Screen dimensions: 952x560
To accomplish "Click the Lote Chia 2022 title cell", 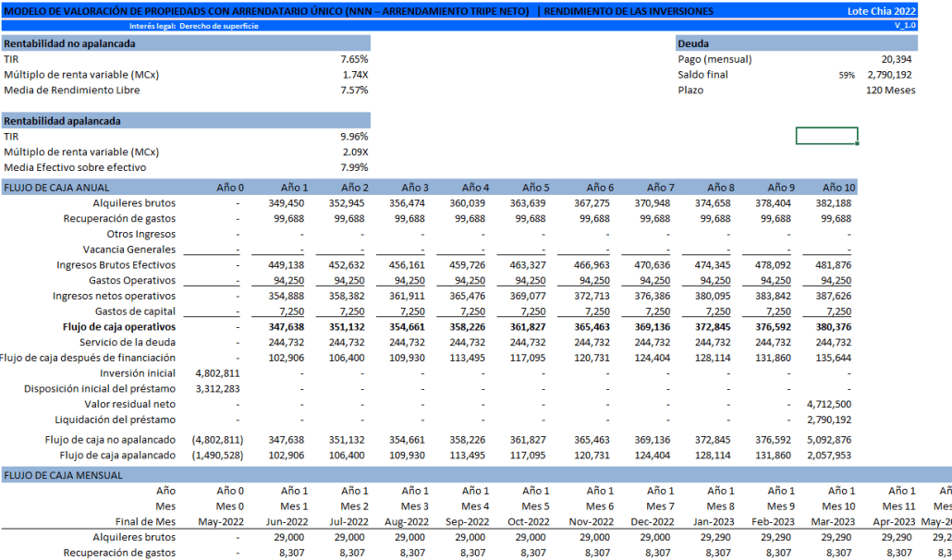I will [883, 11].
